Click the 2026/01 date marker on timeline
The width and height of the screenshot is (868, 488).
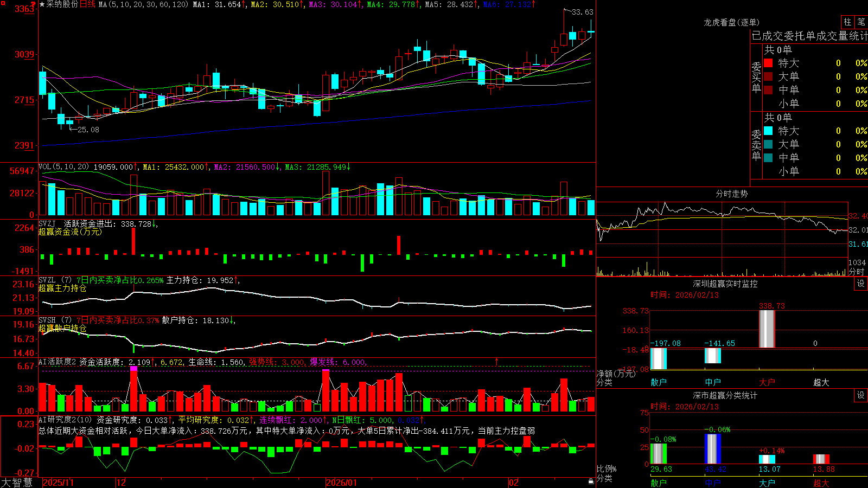[342, 483]
